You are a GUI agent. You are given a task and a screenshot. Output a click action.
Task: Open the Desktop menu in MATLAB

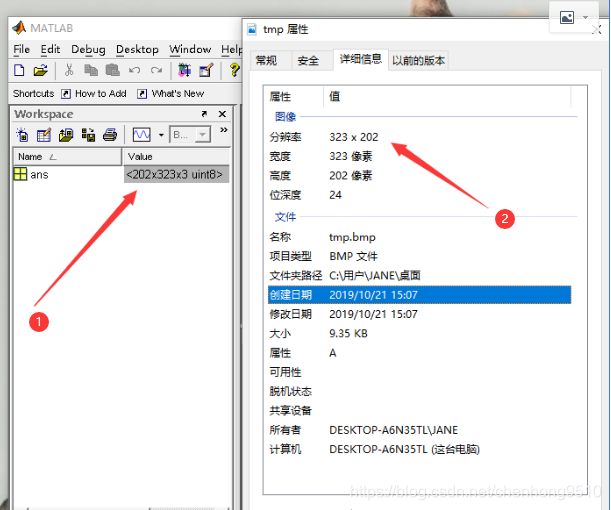point(137,49)
